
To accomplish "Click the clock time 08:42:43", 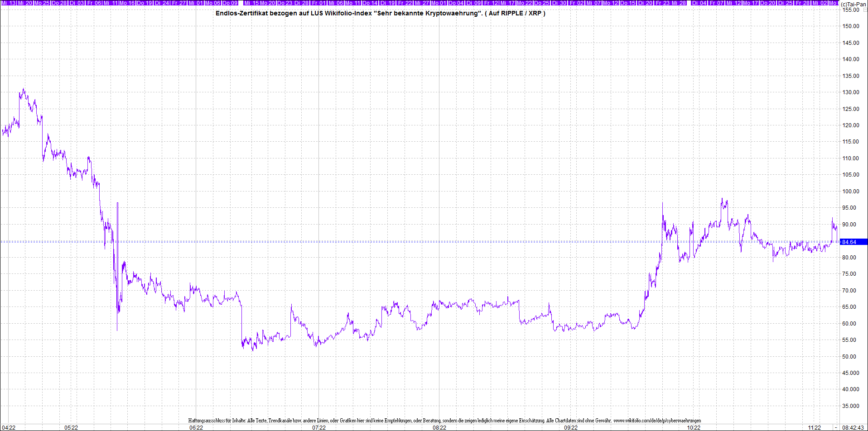I will coord(853,427).
